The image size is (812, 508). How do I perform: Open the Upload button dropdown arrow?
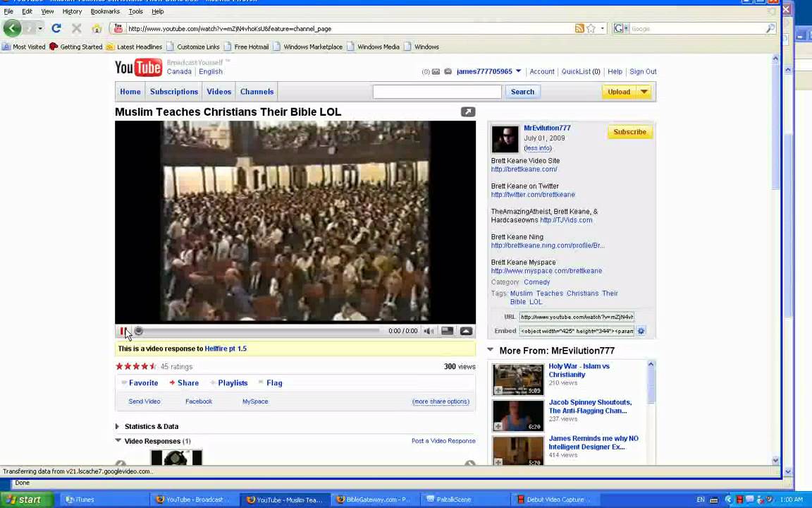(644, 92)
